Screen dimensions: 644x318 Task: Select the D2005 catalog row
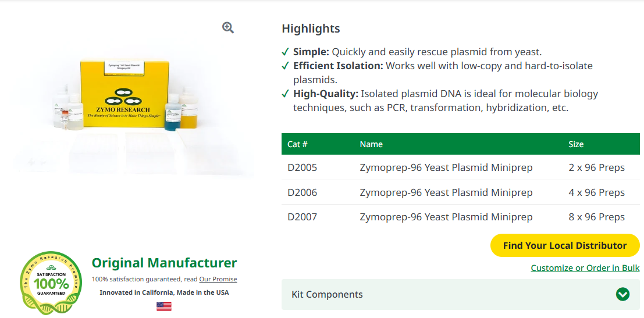(460, 167)
